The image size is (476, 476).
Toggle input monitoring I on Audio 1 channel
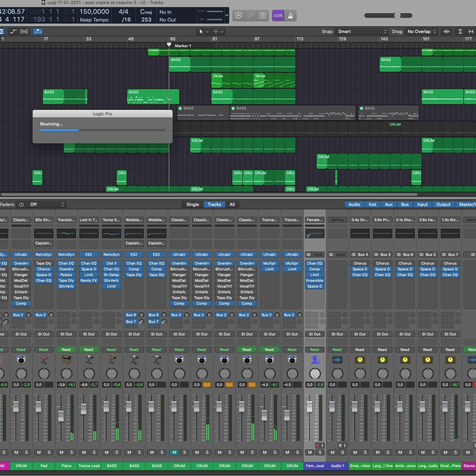click(x=345, y=445)
